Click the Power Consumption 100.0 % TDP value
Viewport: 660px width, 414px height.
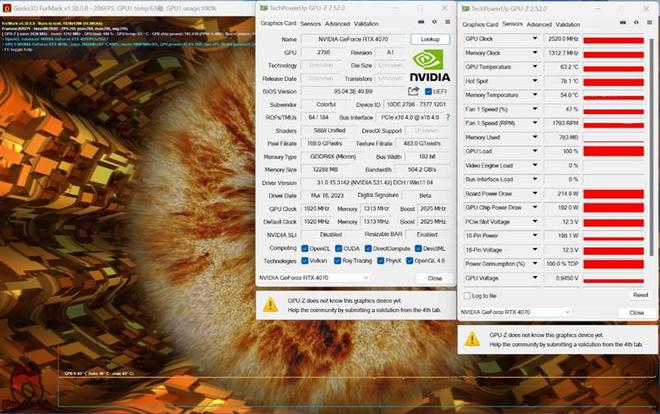[562, 264]
